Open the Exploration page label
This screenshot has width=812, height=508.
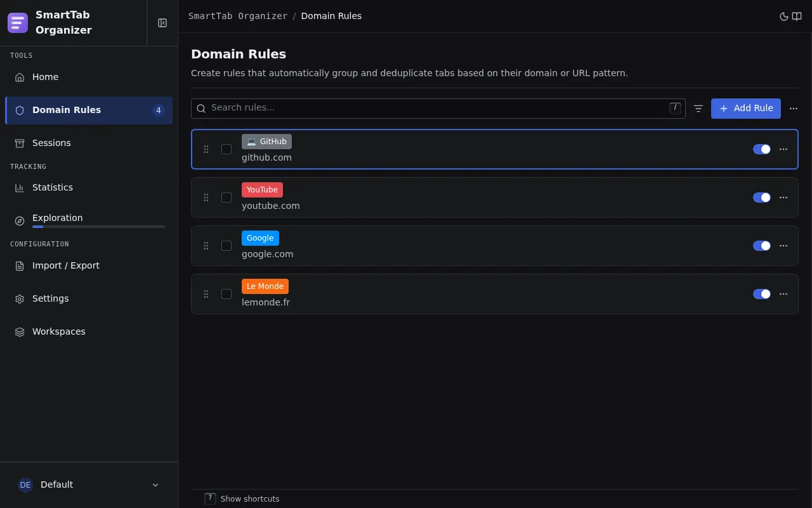point(58,218)
